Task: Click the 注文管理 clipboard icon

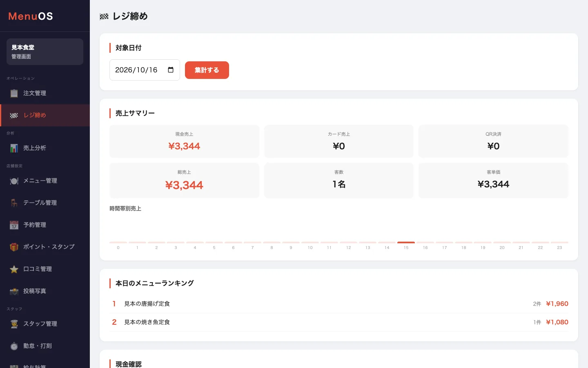Action: click(14, 93)
